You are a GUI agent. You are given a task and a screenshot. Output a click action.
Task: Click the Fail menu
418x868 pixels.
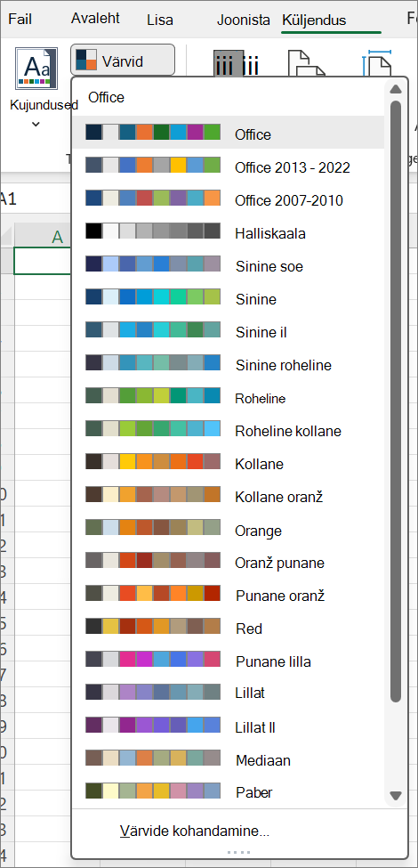tap(20, 20)
